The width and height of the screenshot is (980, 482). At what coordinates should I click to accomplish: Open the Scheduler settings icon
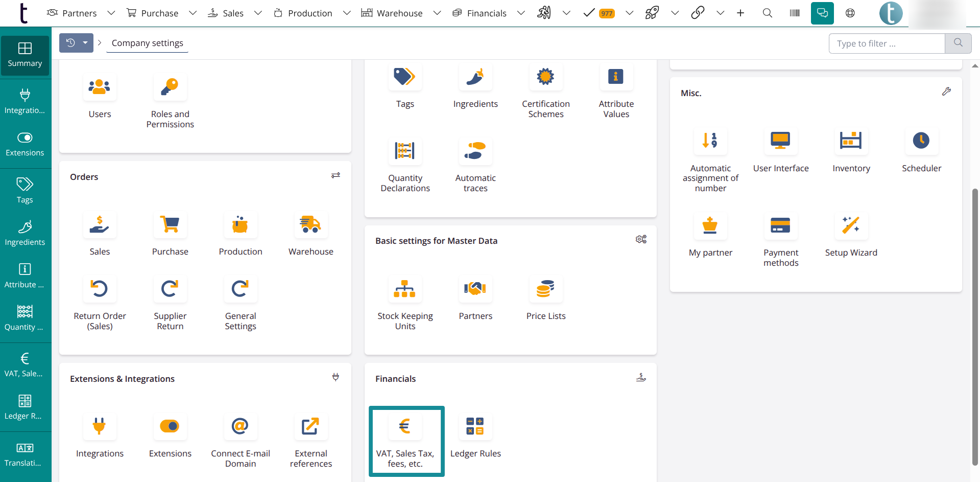pos(921,141)
